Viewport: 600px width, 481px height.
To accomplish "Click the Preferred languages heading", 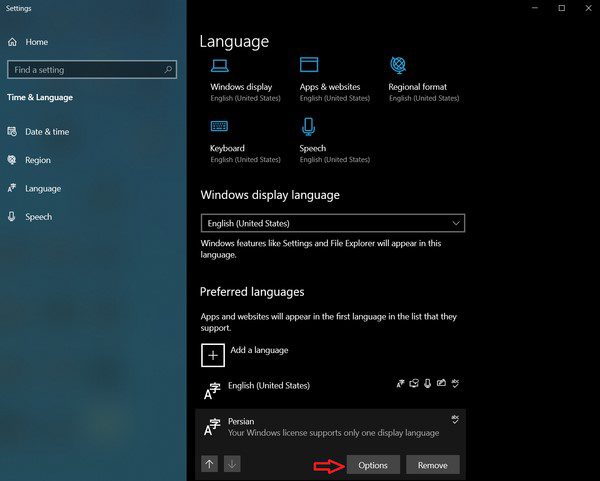I will point(252,292).
